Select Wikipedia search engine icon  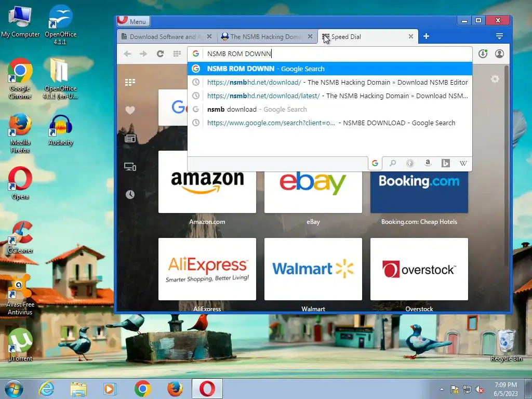click(463, 163)
